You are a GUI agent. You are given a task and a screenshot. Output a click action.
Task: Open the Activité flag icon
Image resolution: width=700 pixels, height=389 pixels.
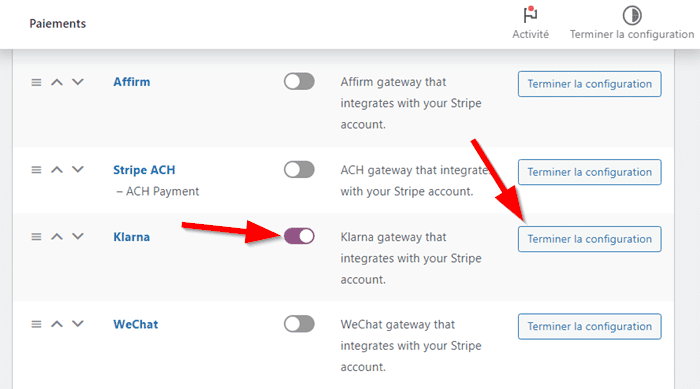[x=530, y=15]
